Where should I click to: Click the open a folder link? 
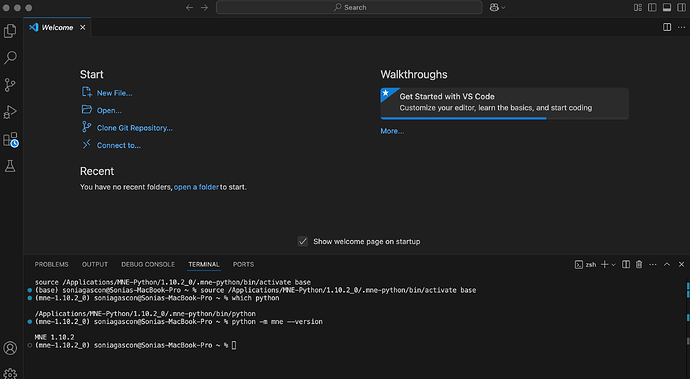[196, 187]
